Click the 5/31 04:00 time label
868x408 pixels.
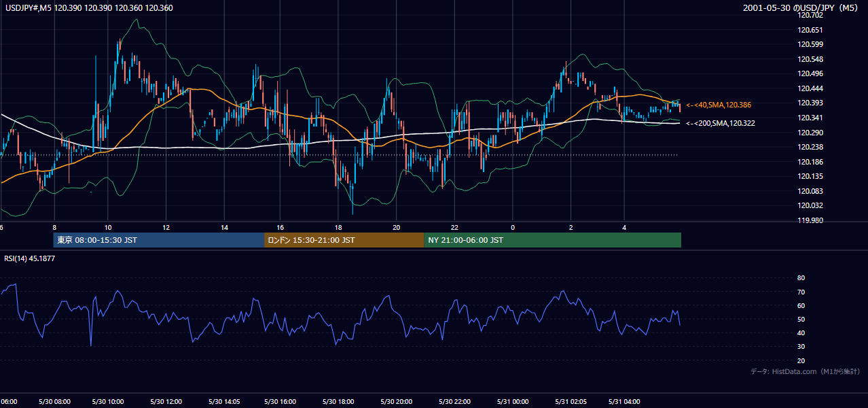(624, 402)
